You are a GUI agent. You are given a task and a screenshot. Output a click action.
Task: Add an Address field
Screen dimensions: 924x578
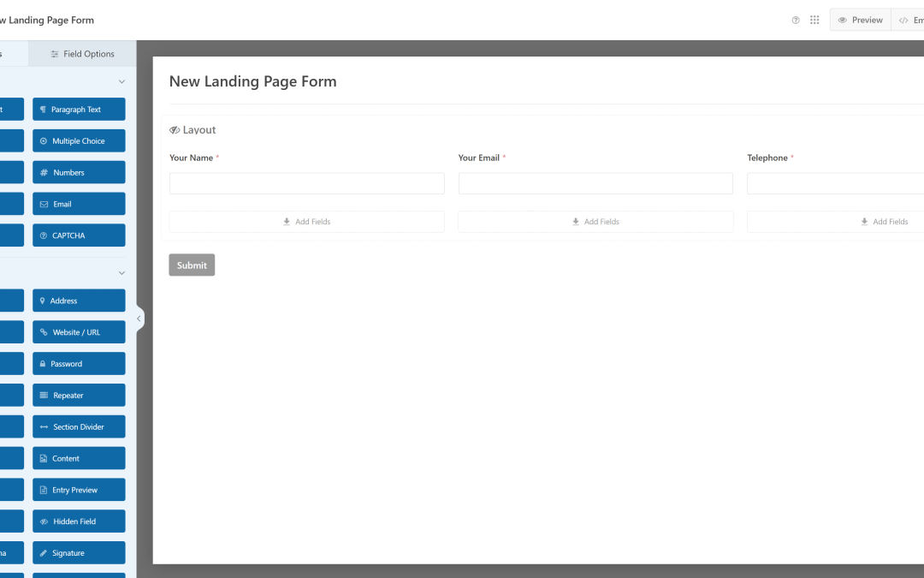(79, 301)
